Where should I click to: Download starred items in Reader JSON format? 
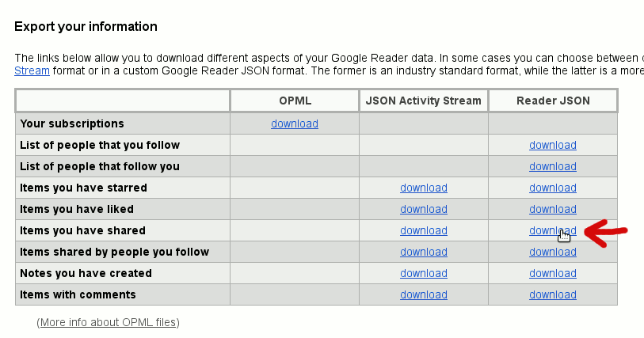(552, 188)
